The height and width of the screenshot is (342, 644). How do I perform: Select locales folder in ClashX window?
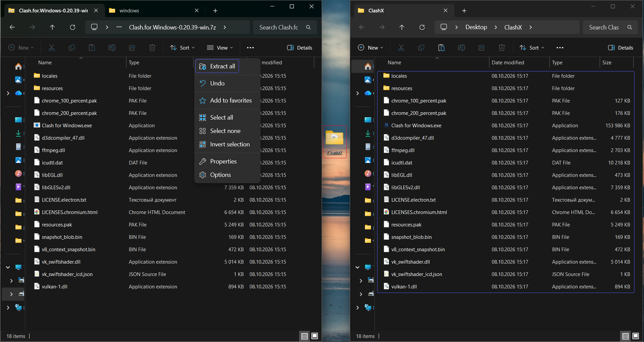pyautogui.click(x=506, y=76)
